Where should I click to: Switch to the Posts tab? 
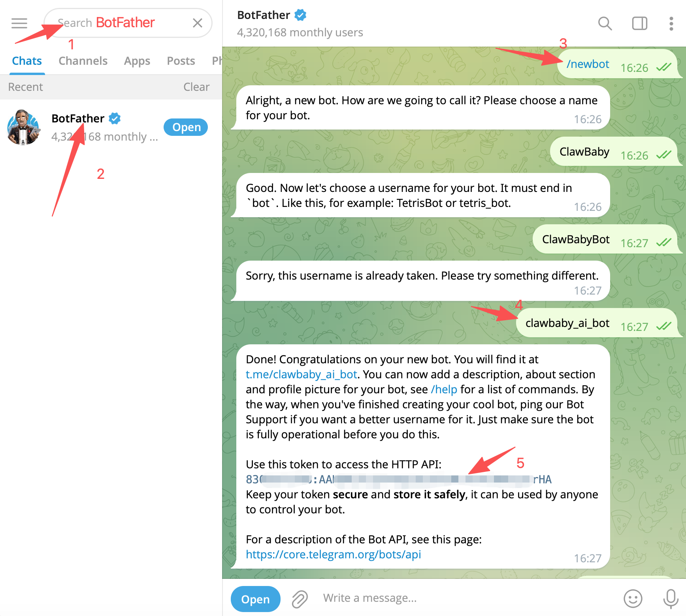(x=181, y=61)
